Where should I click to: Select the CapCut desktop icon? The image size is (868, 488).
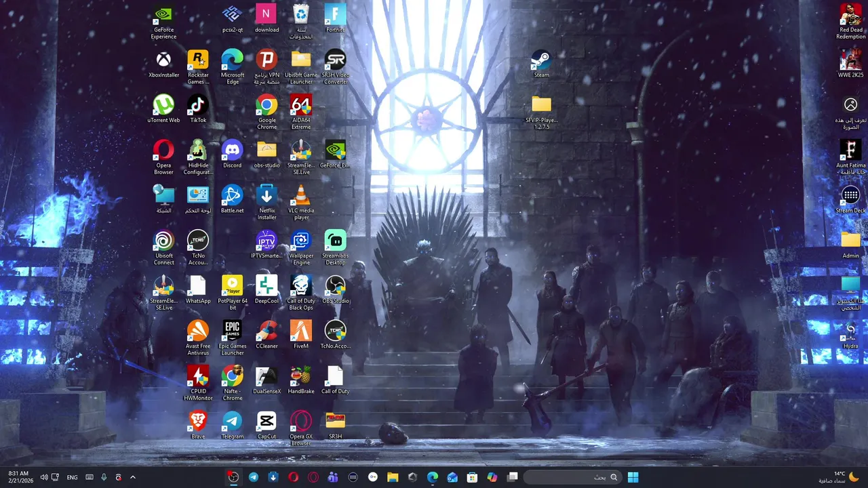point(267,426)
